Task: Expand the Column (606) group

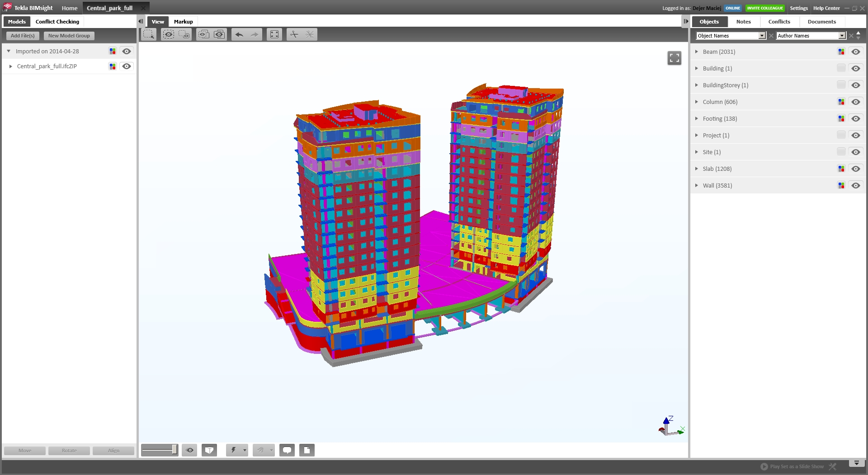Action: click(697, 102)
